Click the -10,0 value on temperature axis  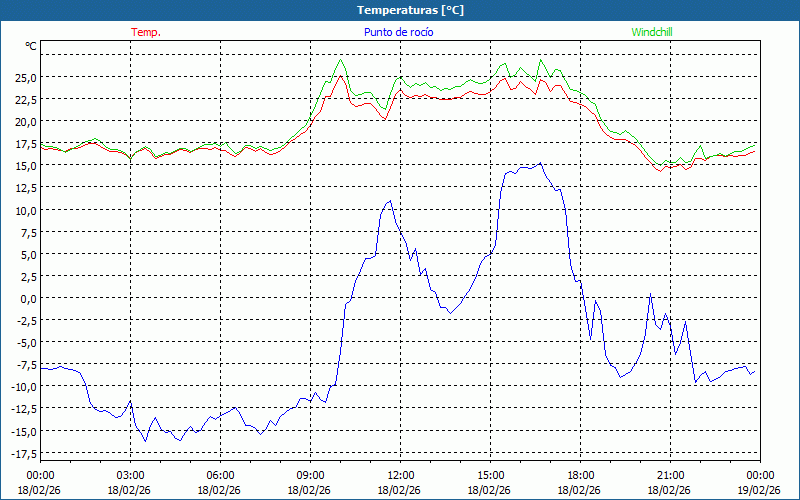(x=22, y=387)
